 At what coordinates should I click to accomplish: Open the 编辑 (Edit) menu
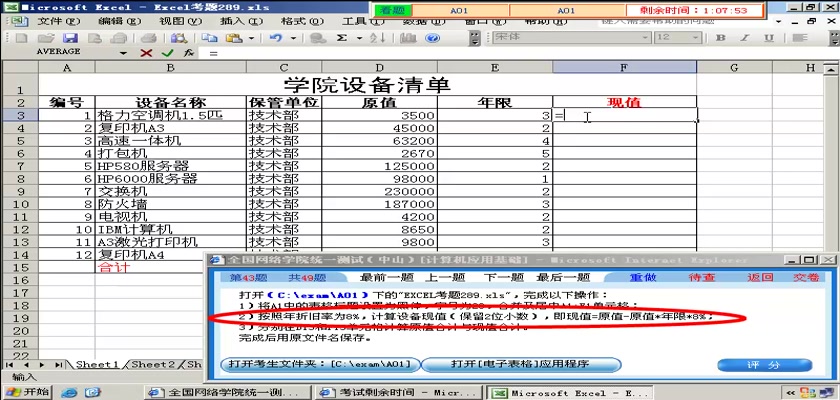(x=119, y=21)
